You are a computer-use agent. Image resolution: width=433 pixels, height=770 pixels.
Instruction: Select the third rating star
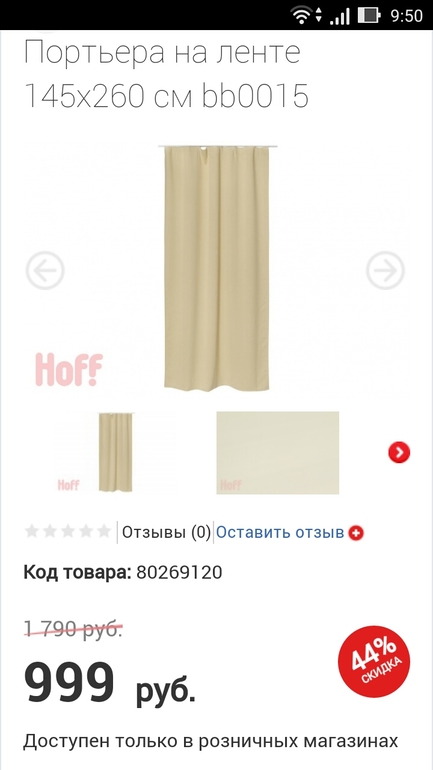coord(68,531)
